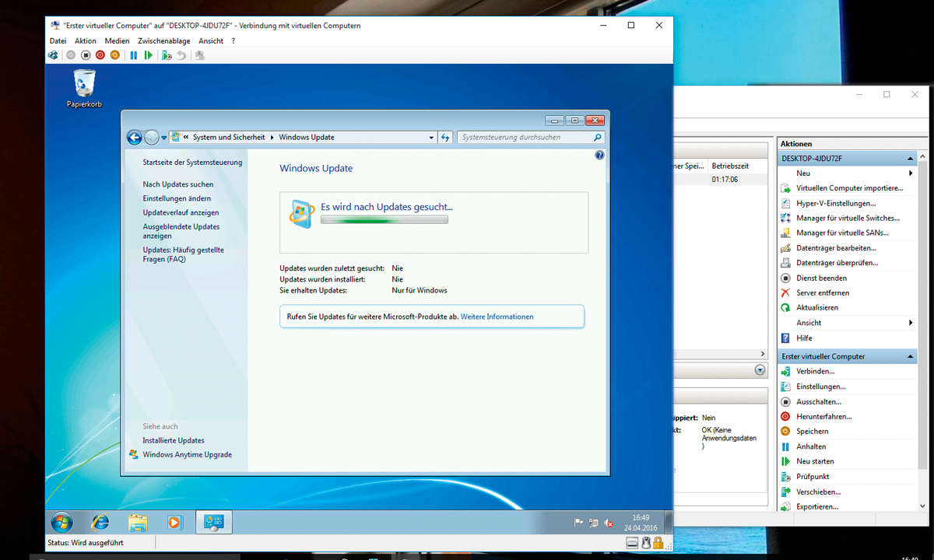Click the lock icon in VM status bar
934x560 pixels.
[x=660, y=543]
